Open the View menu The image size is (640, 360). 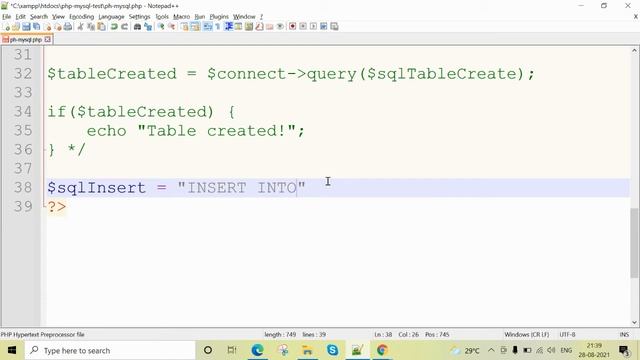[58, 17]
